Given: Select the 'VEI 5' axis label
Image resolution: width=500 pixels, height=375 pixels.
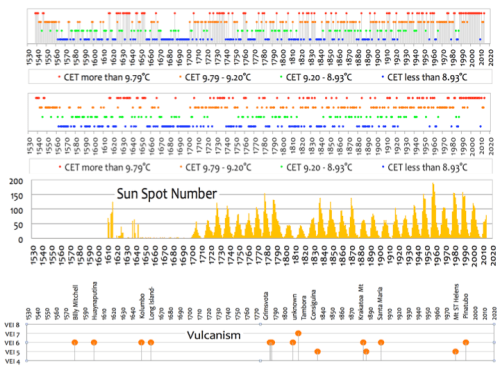Looking at the screenshot, I should tap(12, 352).
